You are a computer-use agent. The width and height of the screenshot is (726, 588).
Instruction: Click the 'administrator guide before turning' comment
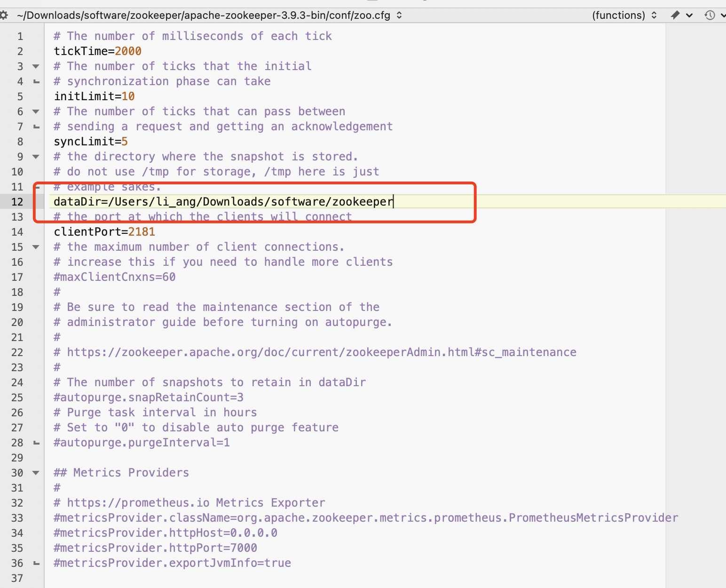(x=223, y=322)
